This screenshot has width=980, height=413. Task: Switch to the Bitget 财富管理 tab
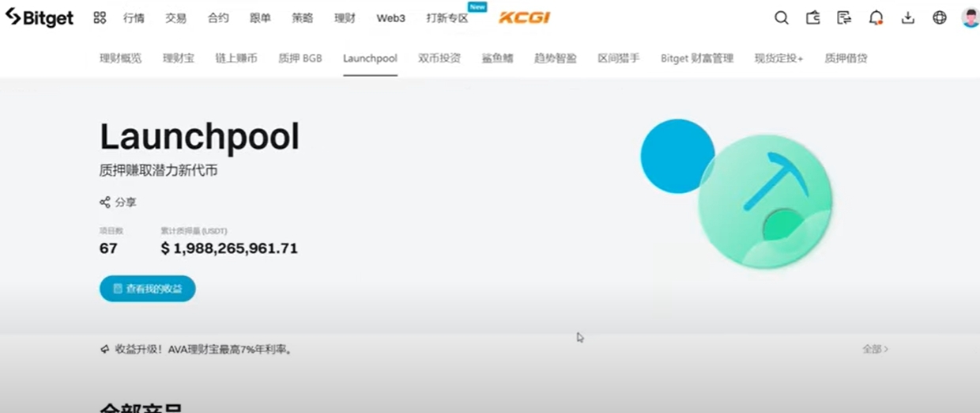click(697, 58)
